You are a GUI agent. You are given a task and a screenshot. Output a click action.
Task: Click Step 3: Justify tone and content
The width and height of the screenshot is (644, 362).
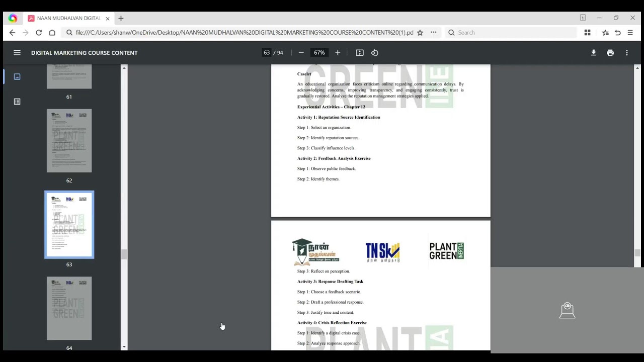[x=326, y=313]
